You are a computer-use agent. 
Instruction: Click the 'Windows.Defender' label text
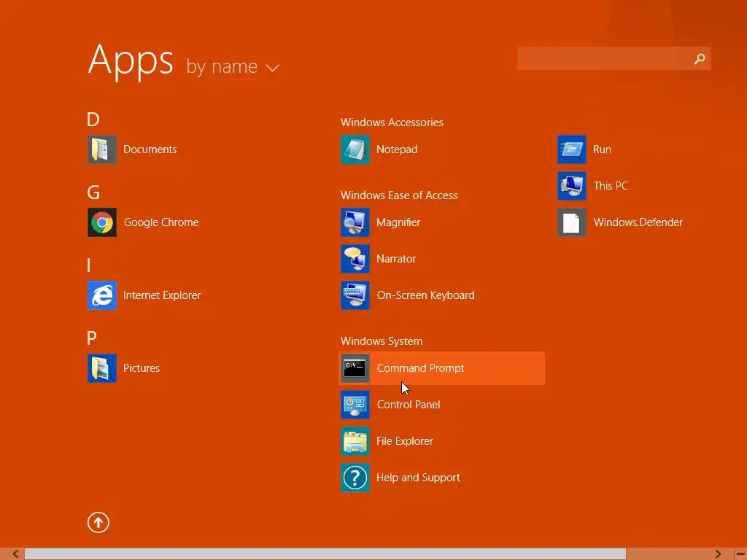[x=638, y=222]
